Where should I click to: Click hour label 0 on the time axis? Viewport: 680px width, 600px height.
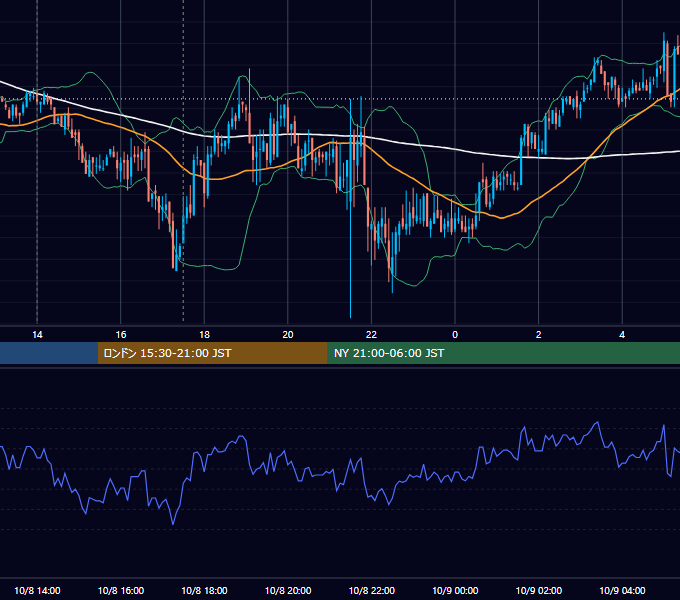(455, 335)
